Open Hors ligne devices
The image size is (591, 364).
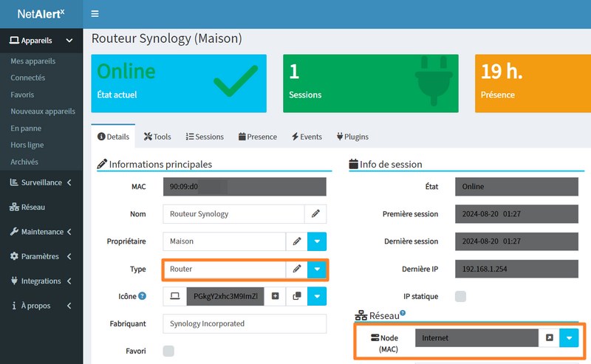pyautogui.click(x=27, y=145)
